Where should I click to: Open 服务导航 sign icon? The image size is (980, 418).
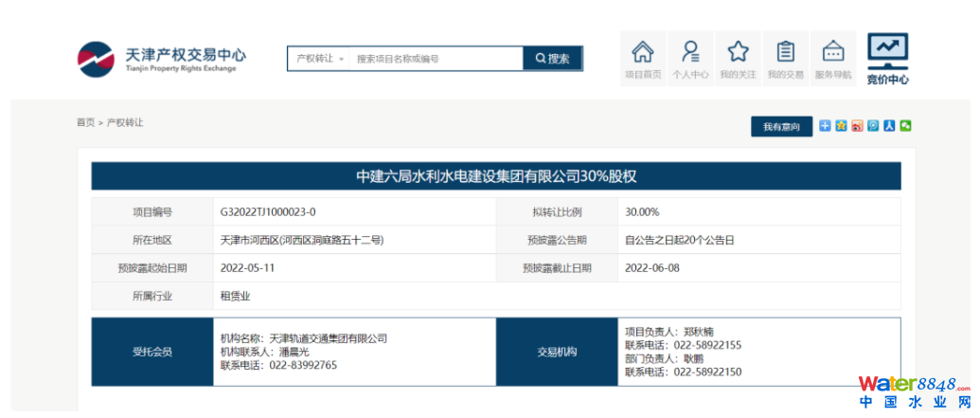[x=833, y=58]
